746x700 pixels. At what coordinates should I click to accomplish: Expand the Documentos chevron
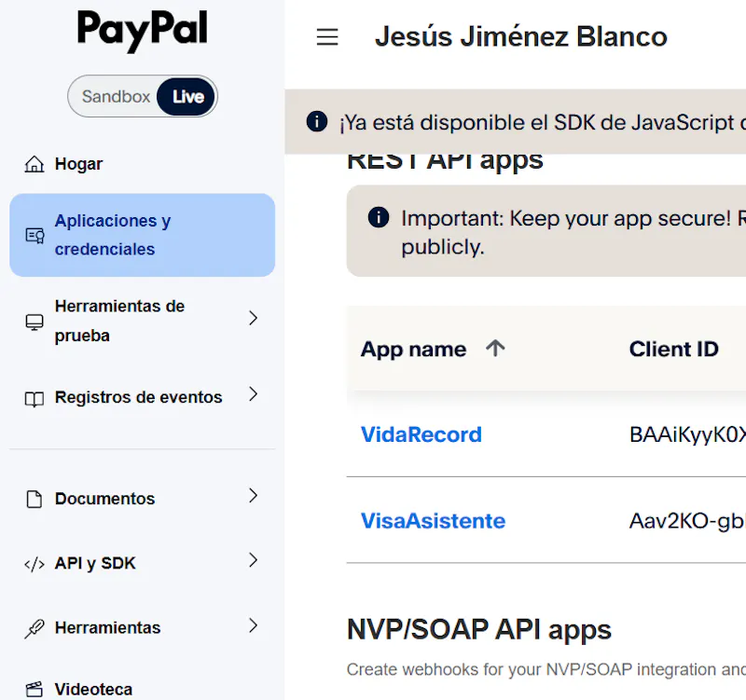[x=253, y=496]
